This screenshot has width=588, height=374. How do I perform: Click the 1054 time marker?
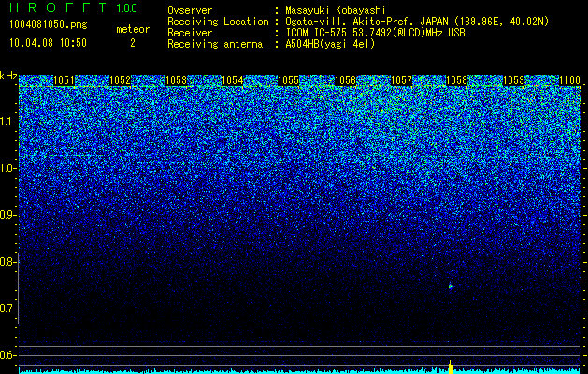pos(233,80)
